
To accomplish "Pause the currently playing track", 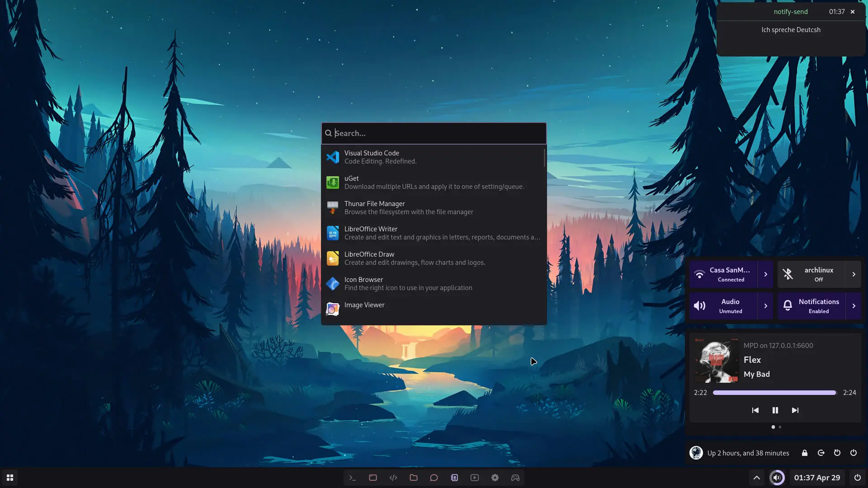I will [x=775, y=410].
